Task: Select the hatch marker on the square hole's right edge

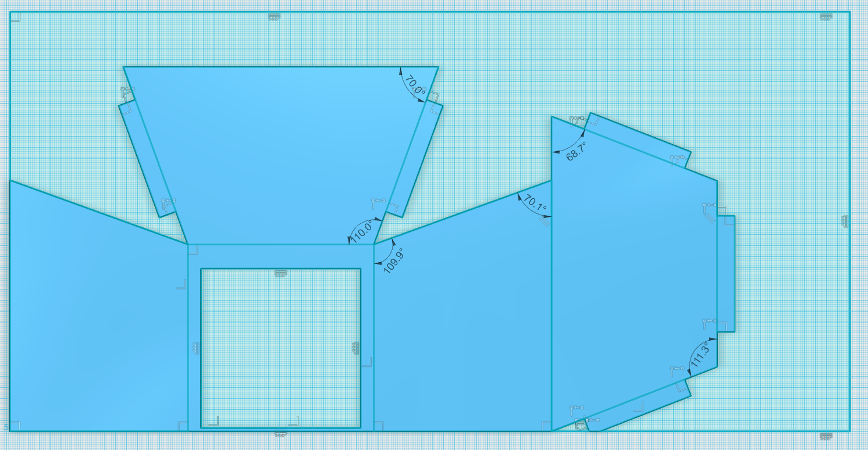Action: (356, 347)
